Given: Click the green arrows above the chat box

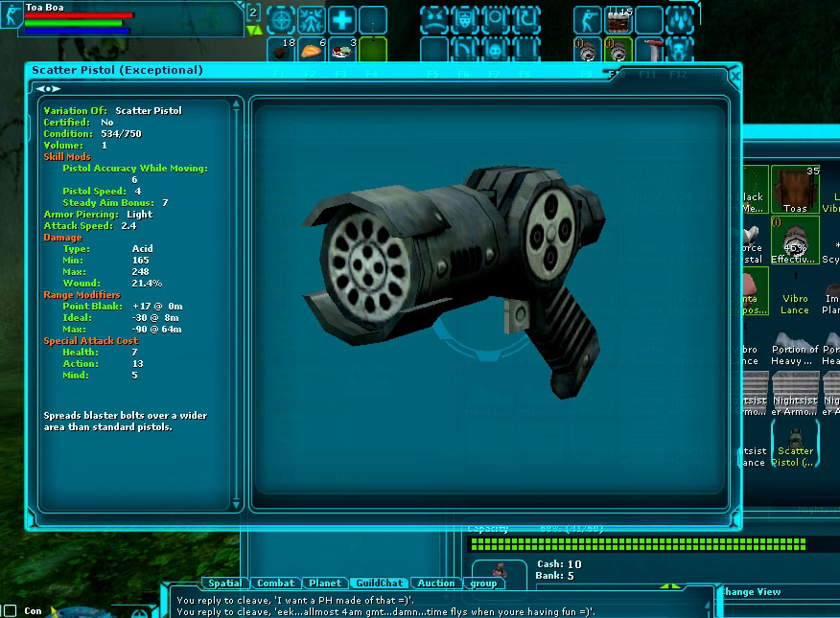Looking at the screenshot, I should [x=670, y=586].
